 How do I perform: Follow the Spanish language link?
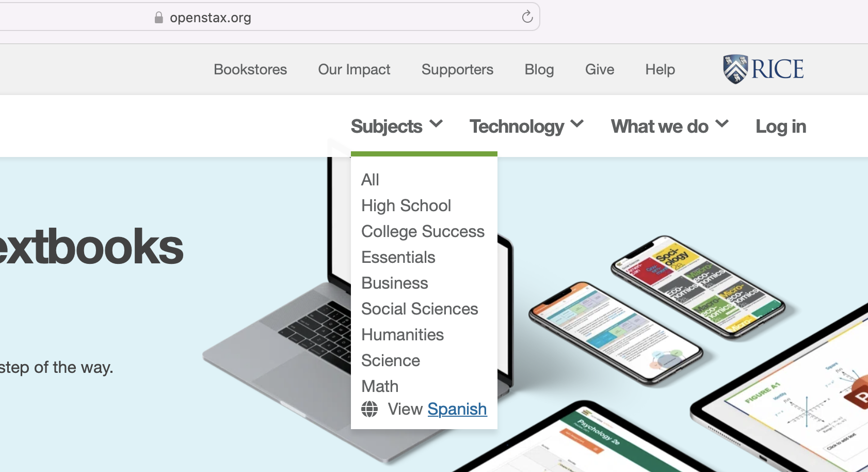[457, 409]
